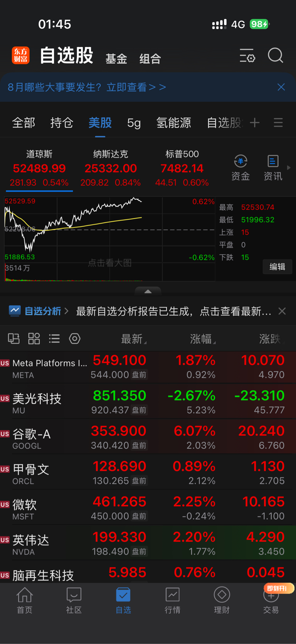Open the 基金 section

[116, 59]
